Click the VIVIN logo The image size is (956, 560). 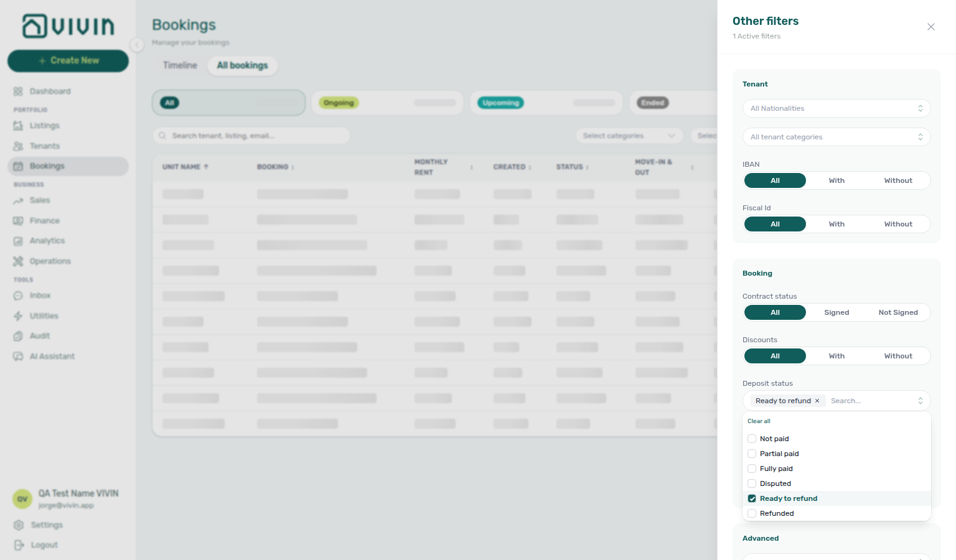(68, 26)
